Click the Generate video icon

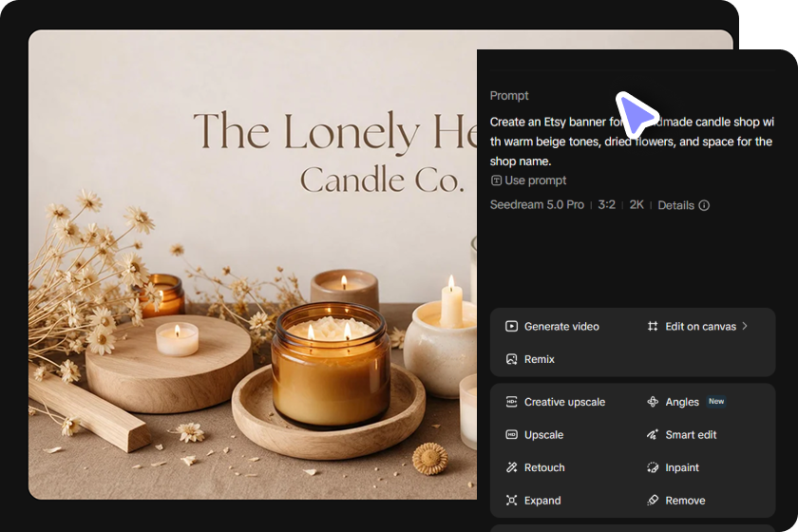[511, 327]
